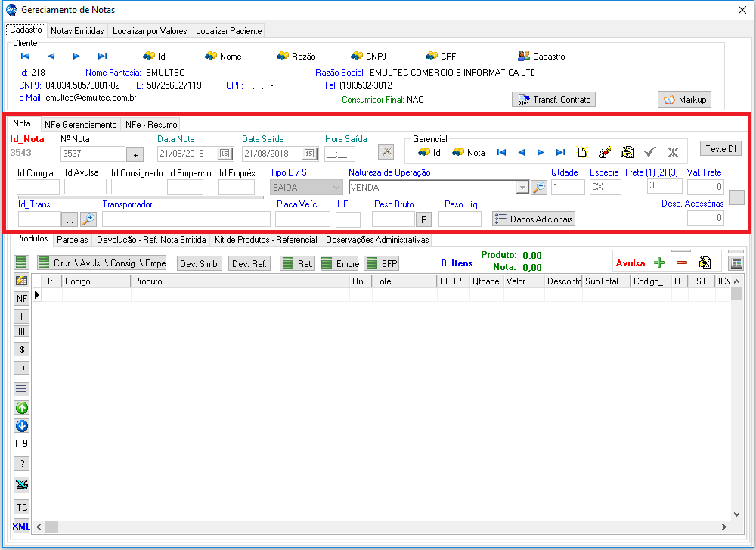Click the blue move down arrow icon

coord(22,426)
